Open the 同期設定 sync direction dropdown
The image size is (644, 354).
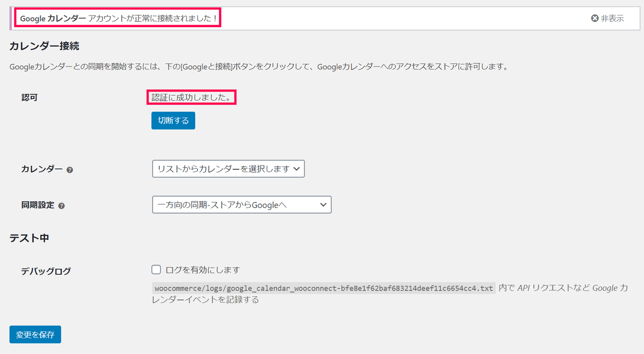point(242,204)
